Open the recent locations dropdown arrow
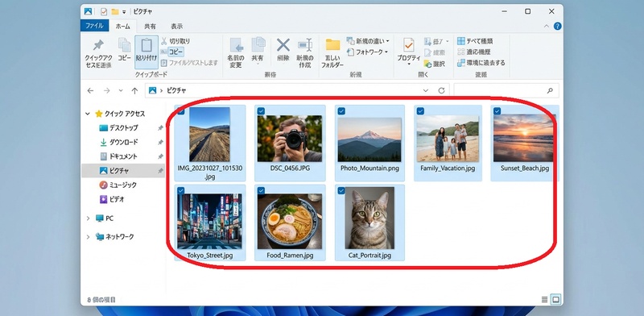The image size is (644, 316). tap(121, 90)
